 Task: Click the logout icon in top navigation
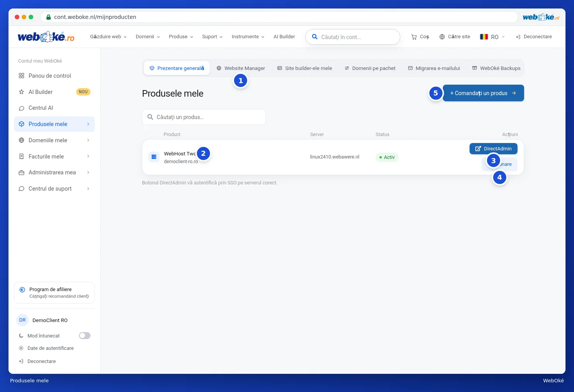click(518, 37)
